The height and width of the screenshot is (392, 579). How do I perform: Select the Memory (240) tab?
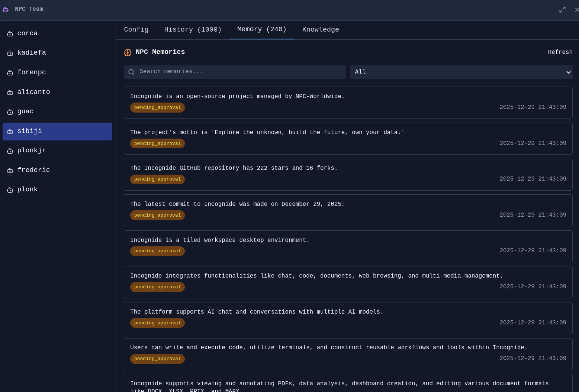pyautogui.click(x=262, y=30)
